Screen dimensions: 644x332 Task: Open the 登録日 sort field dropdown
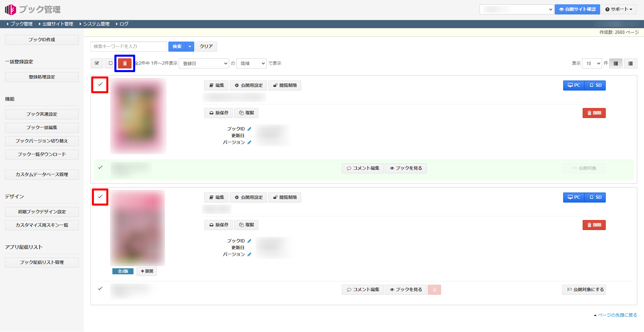point(204,63)
